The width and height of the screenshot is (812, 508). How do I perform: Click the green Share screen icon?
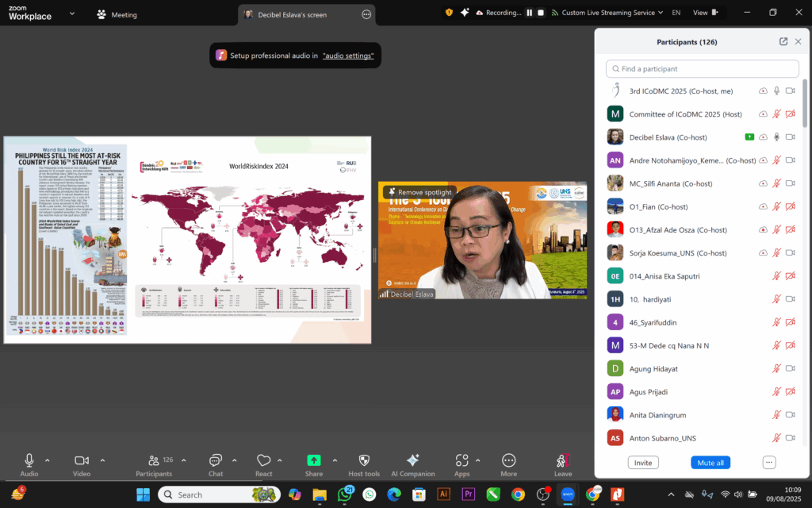(314, 461)
